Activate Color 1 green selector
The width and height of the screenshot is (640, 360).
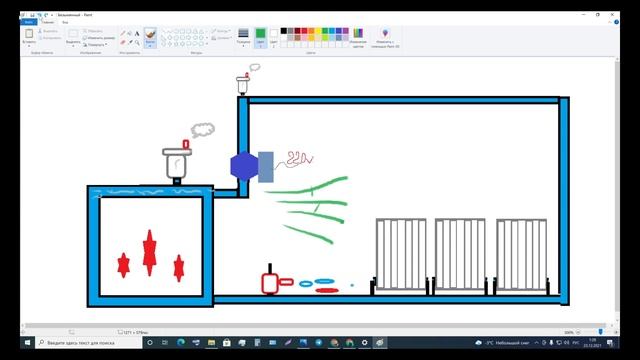pyautogui.click(x=260, y=38)
